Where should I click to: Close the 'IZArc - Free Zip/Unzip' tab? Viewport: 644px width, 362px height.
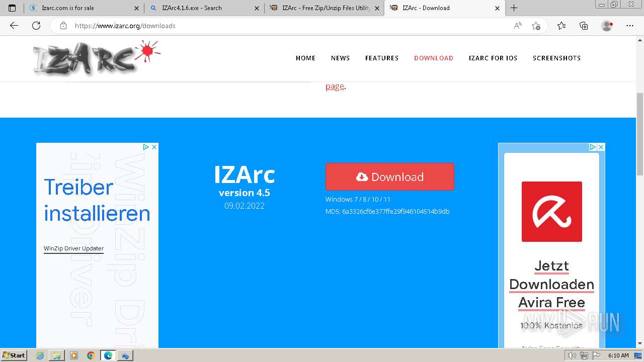click(x=377, y=8)
